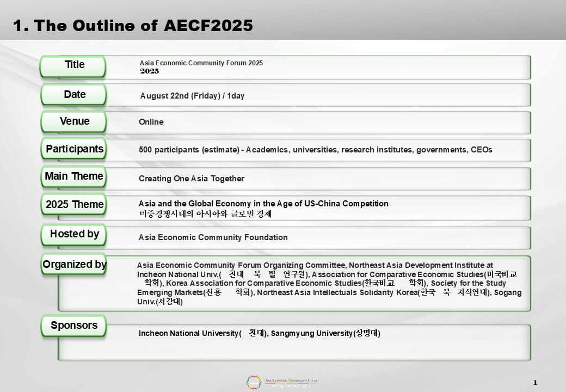Screen dimensions: 566x392
Task: Click the slide heading 'The Outline of AECF2025'
Action: (x=133, y=26)
